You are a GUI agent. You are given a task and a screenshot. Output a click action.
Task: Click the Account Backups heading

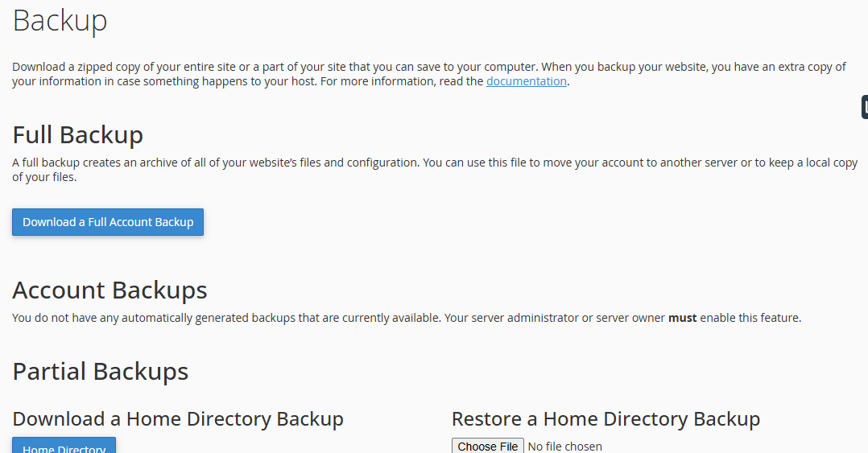pyautogui.click(x=110, y=290)
